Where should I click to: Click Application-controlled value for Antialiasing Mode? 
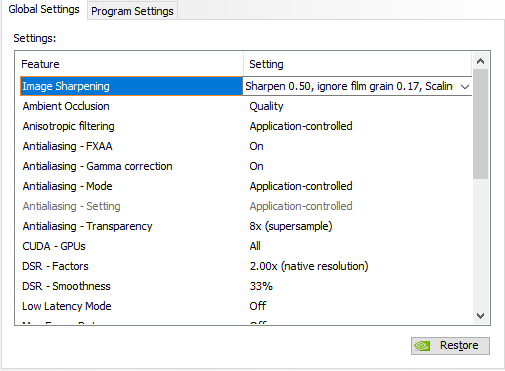301,186
